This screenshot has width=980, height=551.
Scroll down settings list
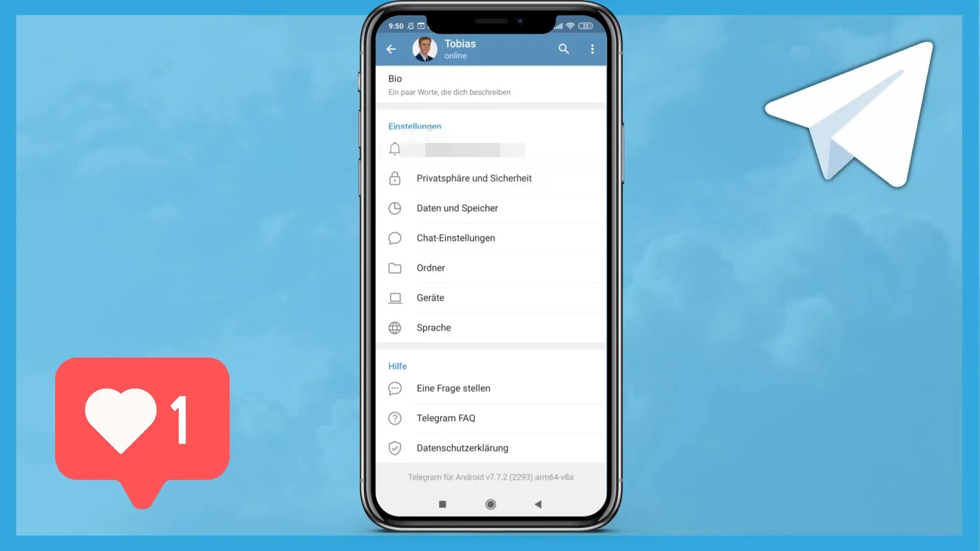[490, 303]
